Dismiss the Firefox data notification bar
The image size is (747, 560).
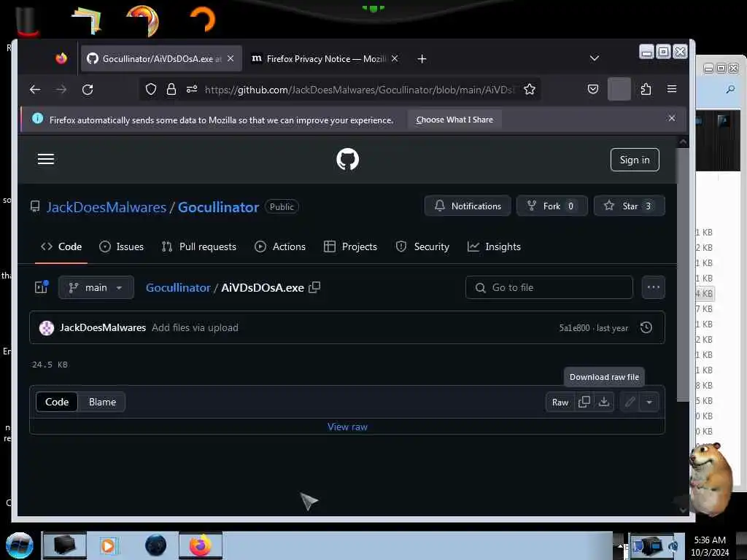tap(672, 118)
